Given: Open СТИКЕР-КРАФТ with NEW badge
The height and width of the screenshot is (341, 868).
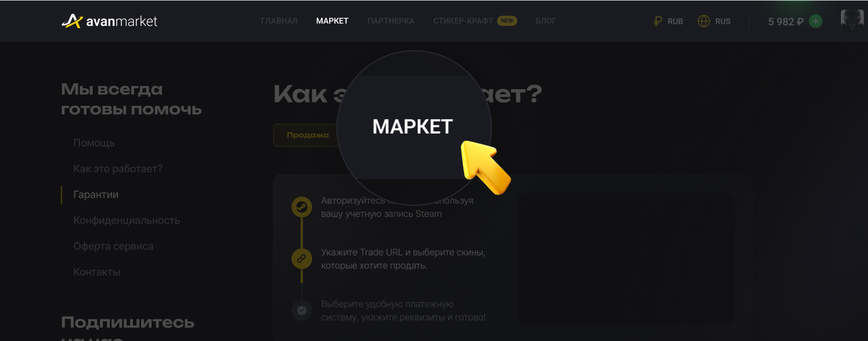Looking at the screenshot, I should (475, 21).
